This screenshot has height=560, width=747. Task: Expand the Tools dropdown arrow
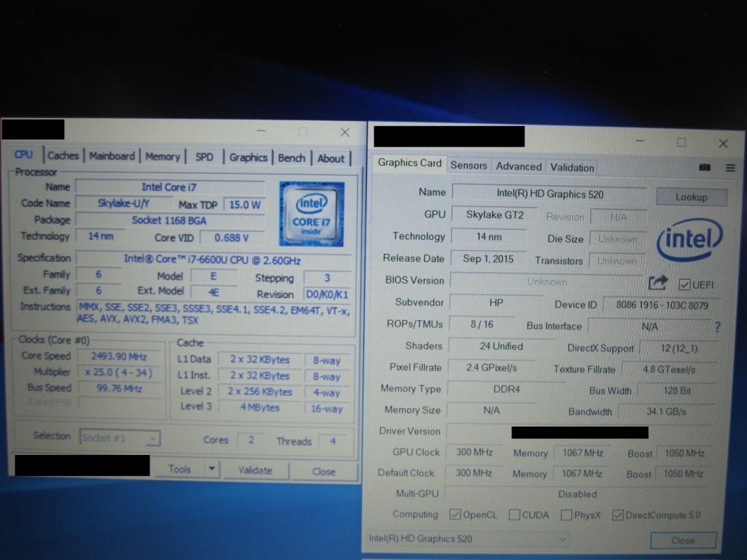(x=212, y=469)
